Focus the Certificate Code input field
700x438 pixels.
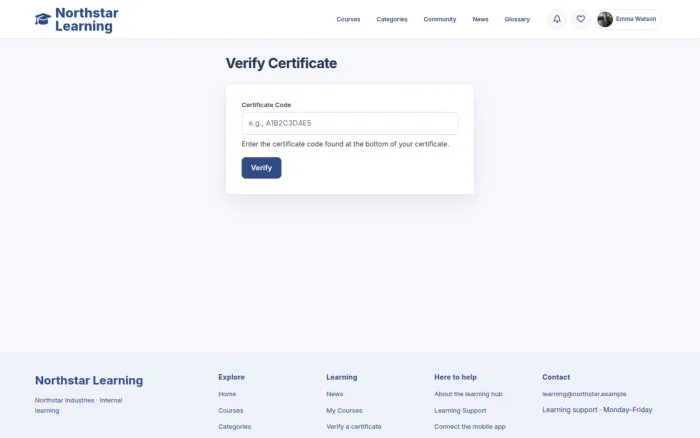tap(350, 123)
